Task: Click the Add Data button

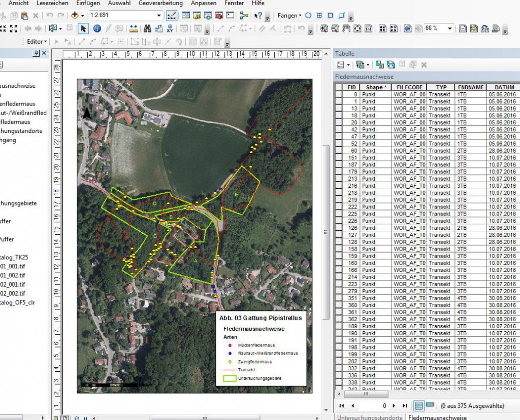Action: 75,16
